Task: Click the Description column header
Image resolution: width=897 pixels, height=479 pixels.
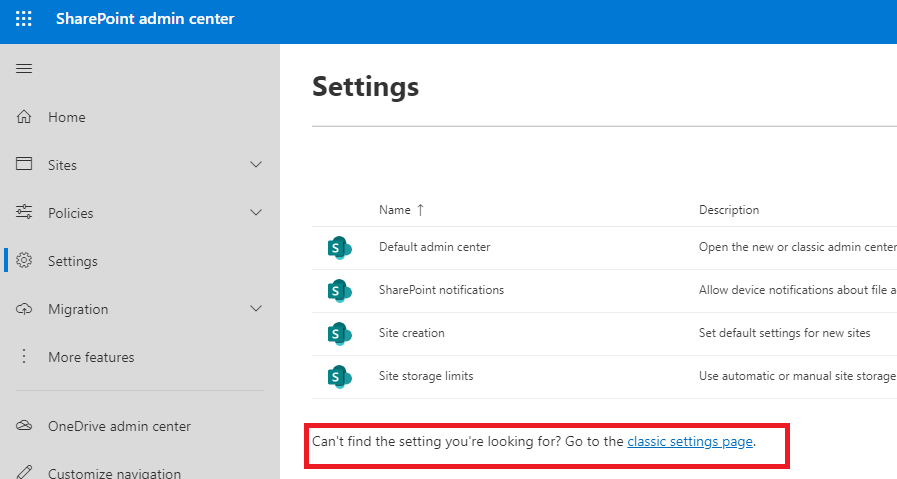Action: [728, 210]
